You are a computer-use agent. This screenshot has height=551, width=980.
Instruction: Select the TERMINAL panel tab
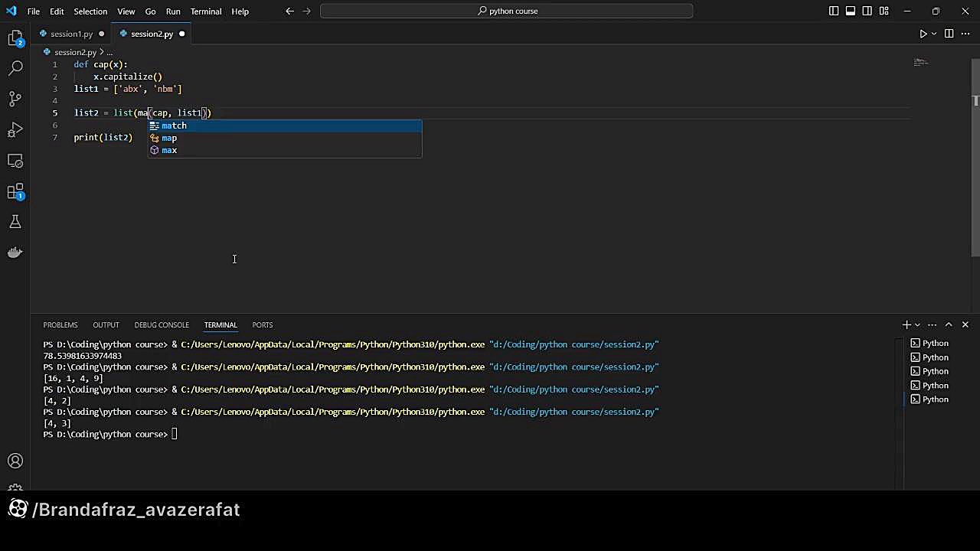click(x=220, y=324)
